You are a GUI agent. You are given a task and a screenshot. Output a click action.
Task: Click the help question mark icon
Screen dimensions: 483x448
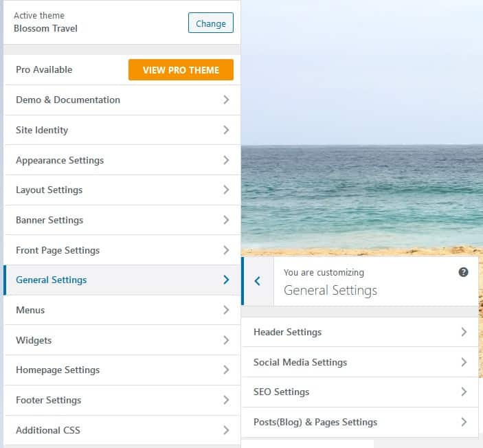[x=463, y=272]
